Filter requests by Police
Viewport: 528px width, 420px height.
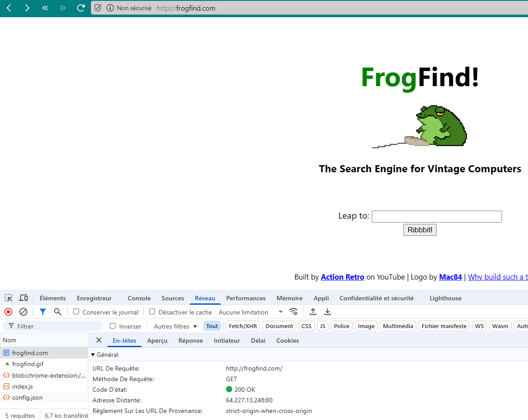(342, 326)
